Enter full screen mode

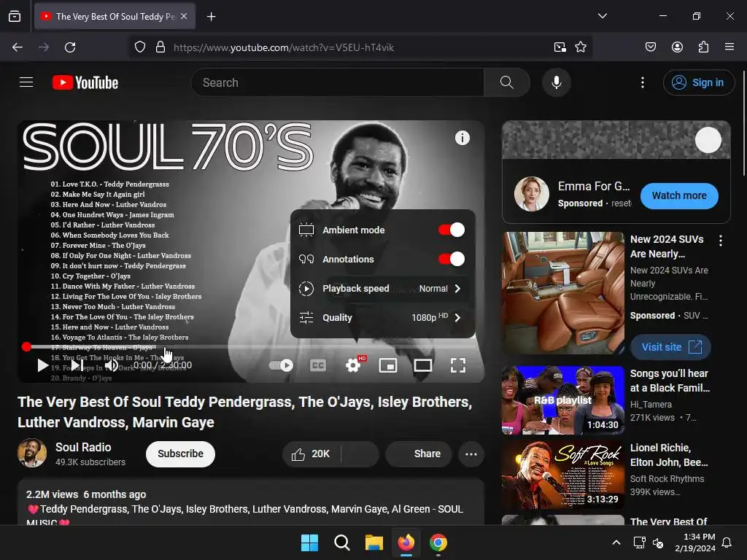[458, 365]
